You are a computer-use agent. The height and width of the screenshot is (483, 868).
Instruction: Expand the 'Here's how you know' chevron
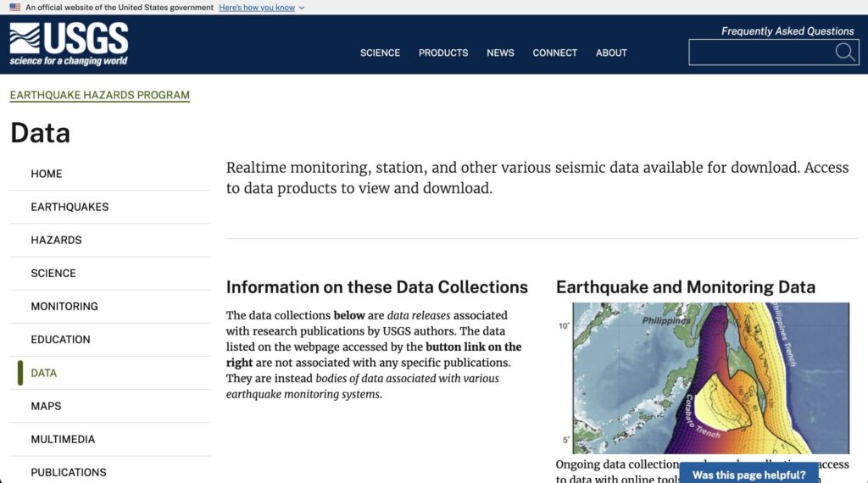pyautogui.click(x=302, y=8)
